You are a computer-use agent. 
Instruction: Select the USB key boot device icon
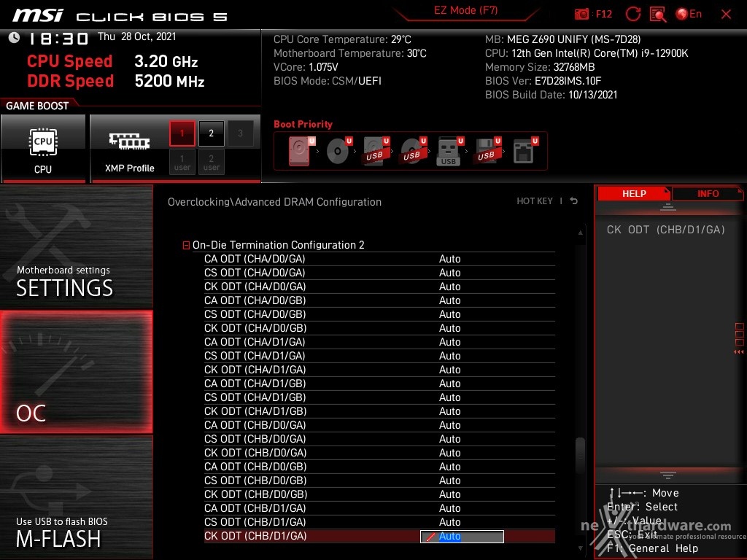coord(449,150)
